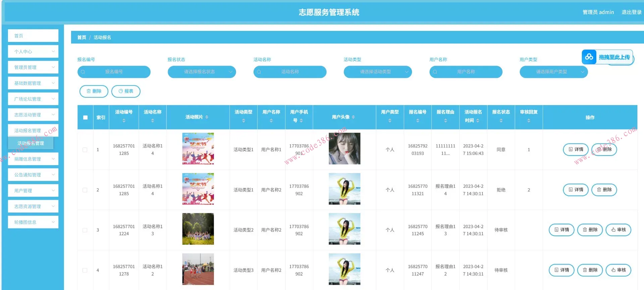
Task: Click search icon in 用户名称 field
Action: pos(435,72)
